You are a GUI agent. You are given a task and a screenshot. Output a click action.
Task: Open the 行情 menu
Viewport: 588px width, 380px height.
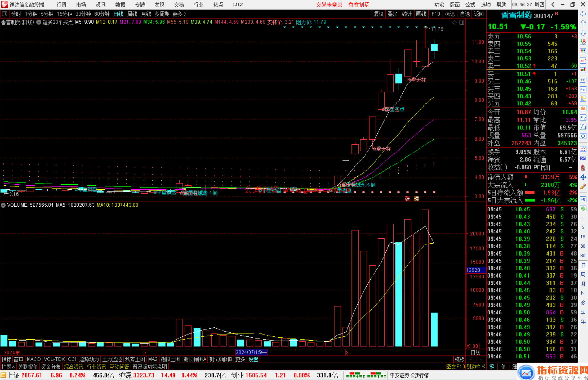(61, 4)
